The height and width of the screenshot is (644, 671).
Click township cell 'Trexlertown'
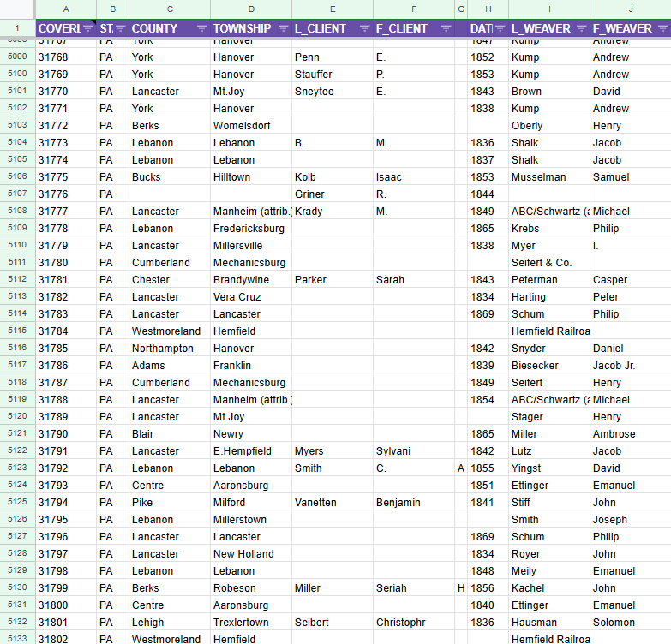coord(251,623)
